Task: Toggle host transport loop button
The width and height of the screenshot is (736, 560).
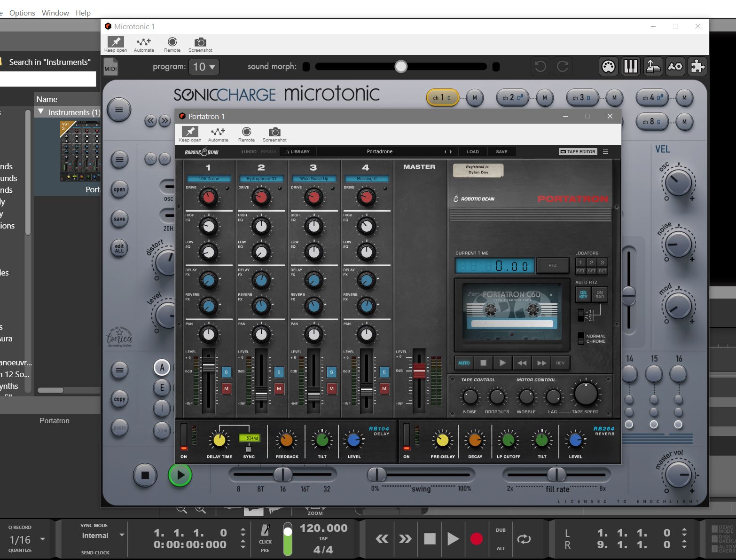Action: [x=524, y=539]
